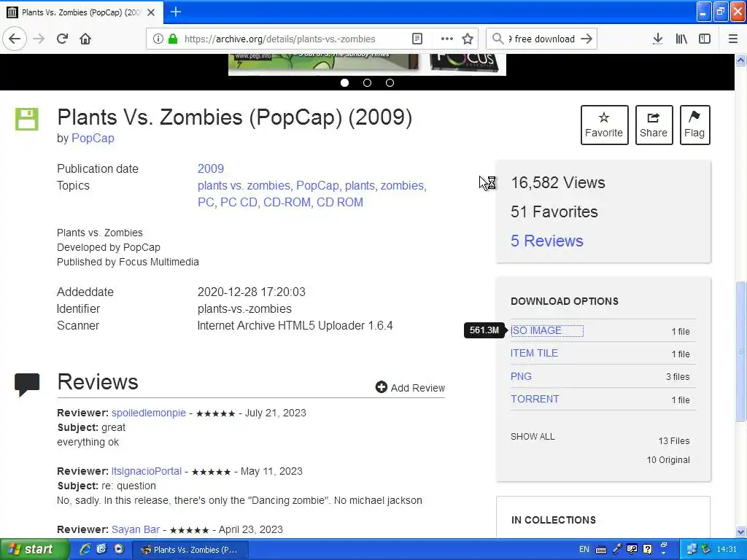Click the '13 Files' text
747x560 pixels.
673,441
